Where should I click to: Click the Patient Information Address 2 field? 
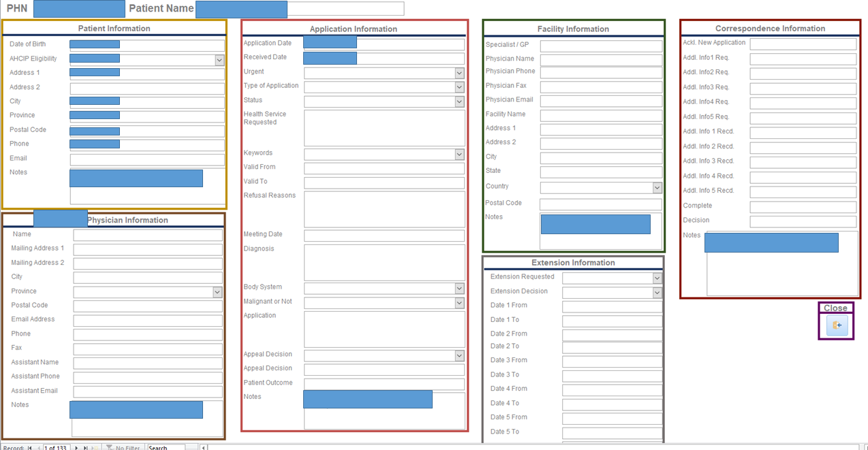click(146, 89)
